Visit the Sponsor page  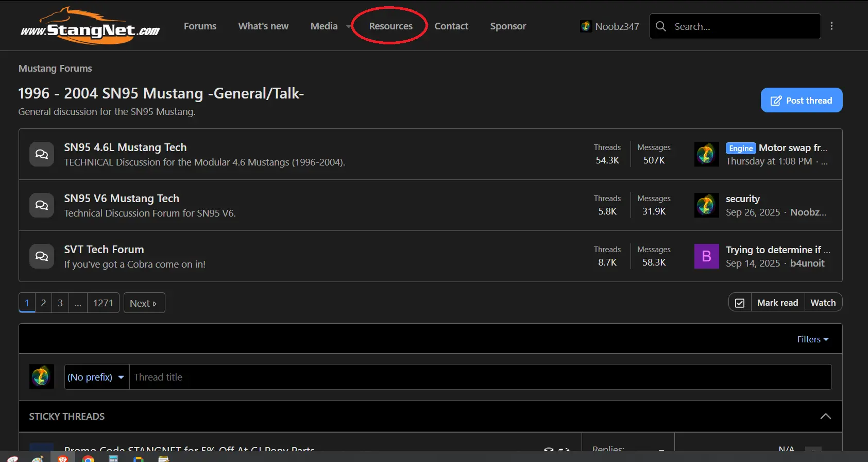508,26
